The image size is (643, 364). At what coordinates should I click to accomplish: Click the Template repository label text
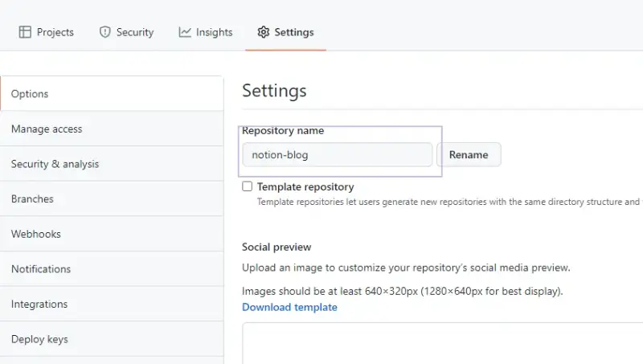coord(305,186)
